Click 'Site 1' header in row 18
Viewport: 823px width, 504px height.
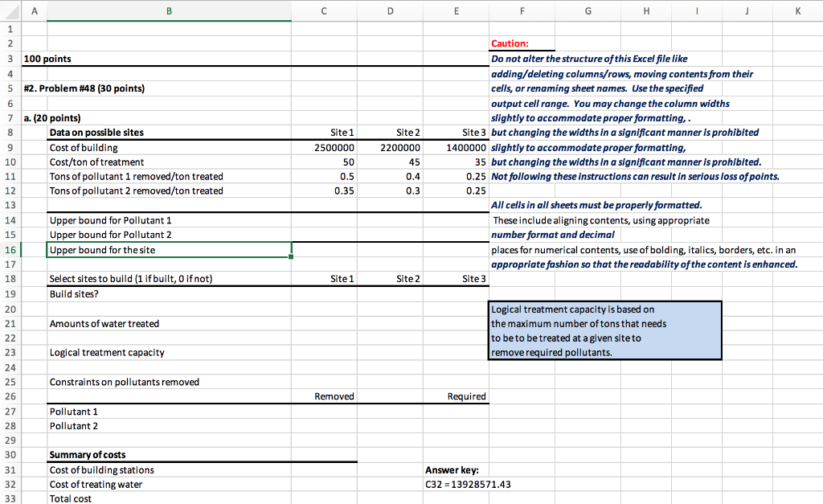coord(325,279)
